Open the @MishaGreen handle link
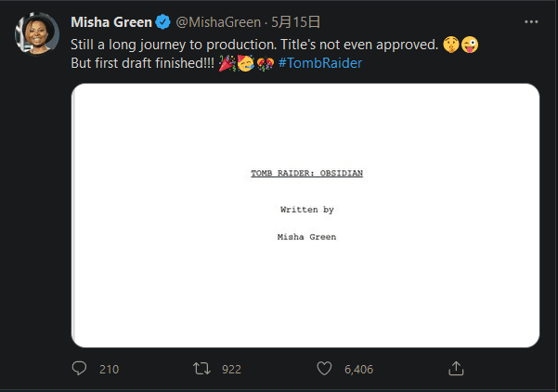 coord(218,22)
